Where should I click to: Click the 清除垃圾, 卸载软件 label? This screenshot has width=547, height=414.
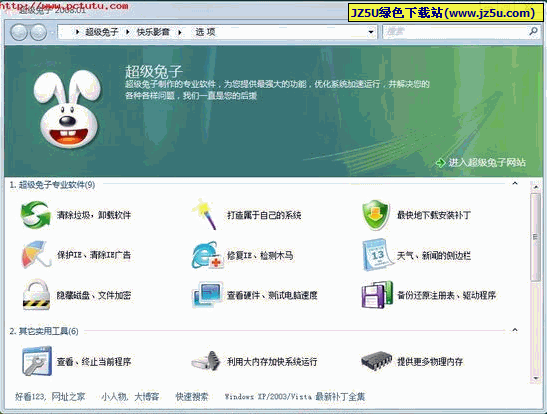[x=94, y=215]
